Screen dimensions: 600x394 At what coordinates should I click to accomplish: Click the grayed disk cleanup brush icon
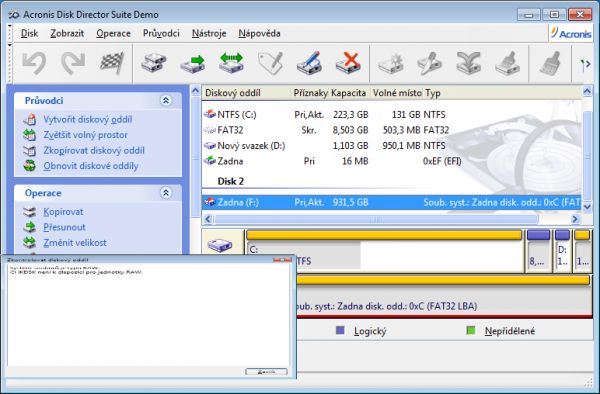coord(507,63)
